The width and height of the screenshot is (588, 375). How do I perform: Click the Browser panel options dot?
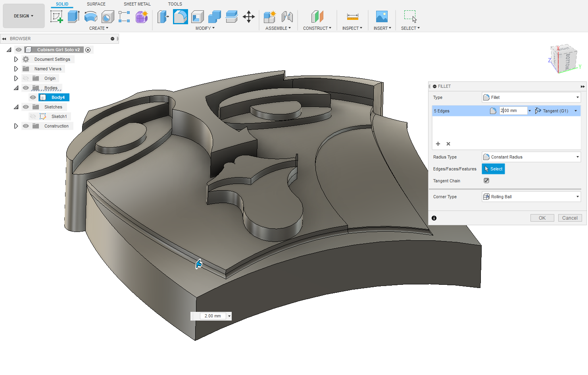click(112, 39)
